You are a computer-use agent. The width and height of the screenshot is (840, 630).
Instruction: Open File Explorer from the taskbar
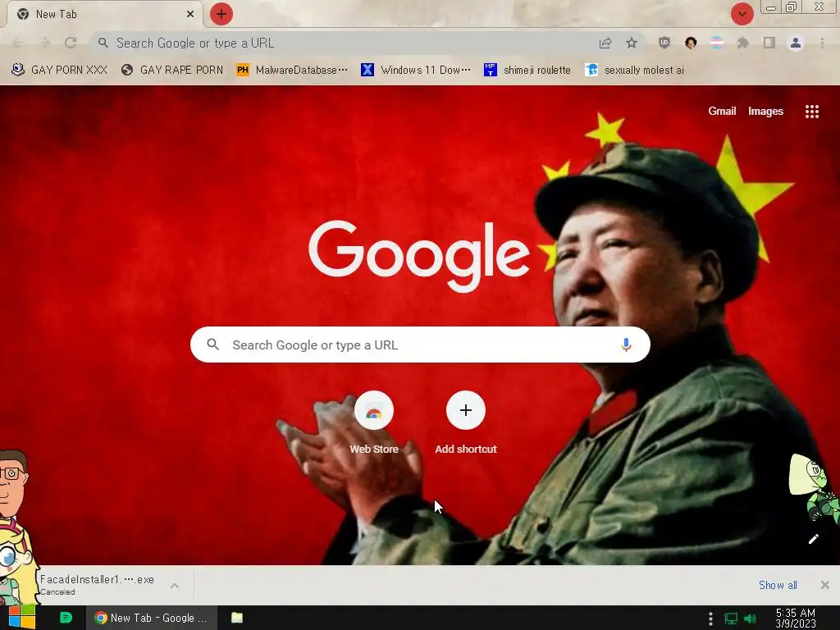pos(237,618)
